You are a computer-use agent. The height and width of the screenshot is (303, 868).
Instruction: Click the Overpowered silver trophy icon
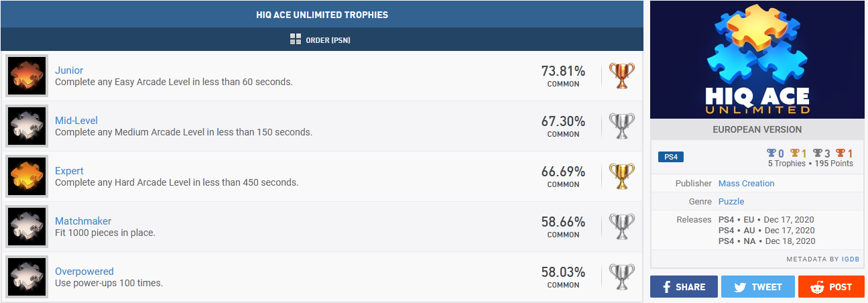pyautogui.click(x=621, y=277)
